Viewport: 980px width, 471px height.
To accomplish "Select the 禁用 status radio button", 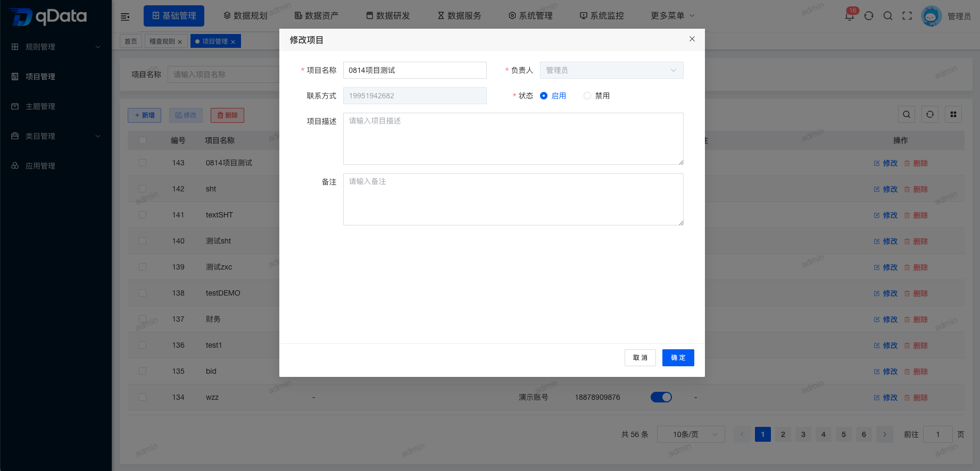I will (587, 96).
